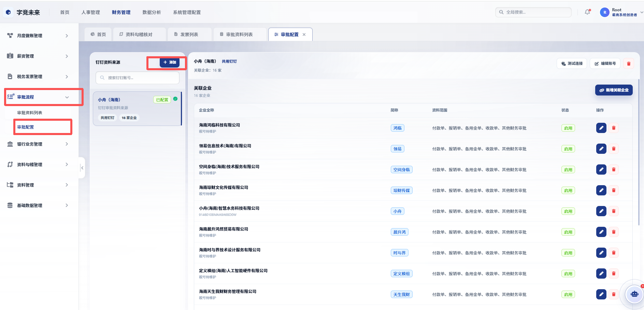Viewport: 644px width, 310px height.
Task: Expand the 资料管理 menu
Action: tap(67, 185)
